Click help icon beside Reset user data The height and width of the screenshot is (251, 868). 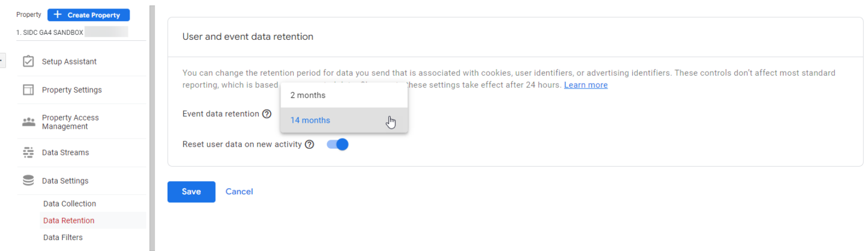(309, 144)
